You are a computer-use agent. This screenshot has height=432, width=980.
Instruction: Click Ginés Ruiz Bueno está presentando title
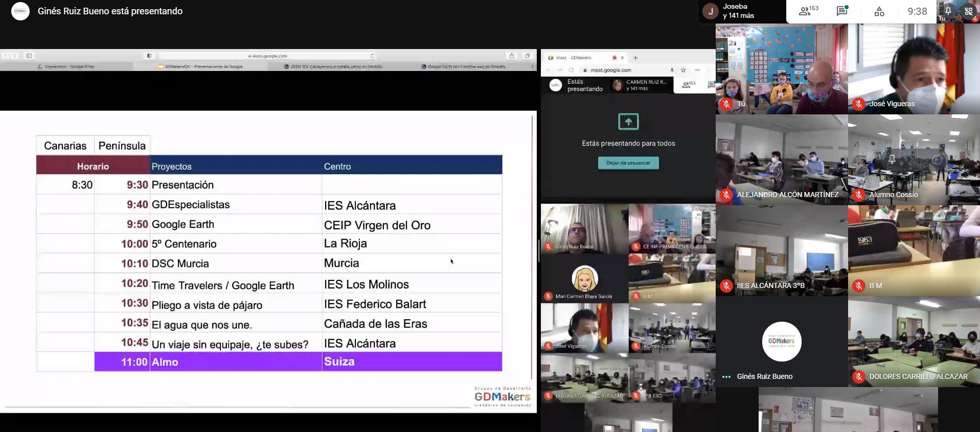click(x=110, y=11)
